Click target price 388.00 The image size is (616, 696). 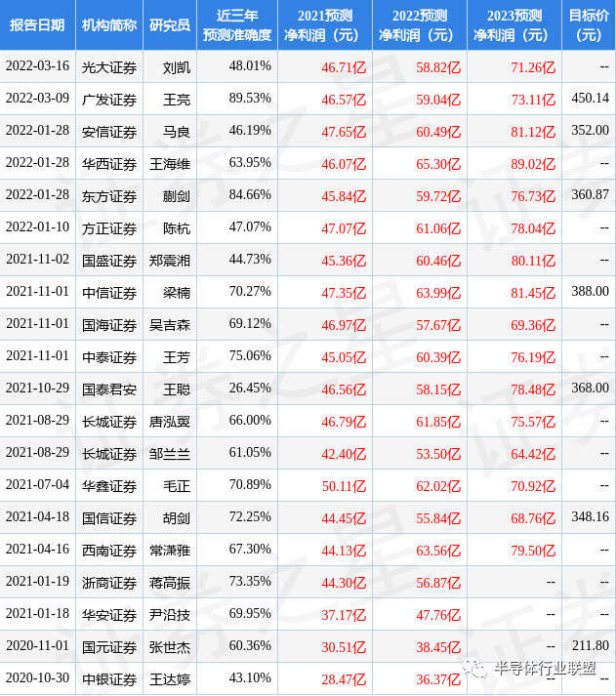(x=591, y=291)
